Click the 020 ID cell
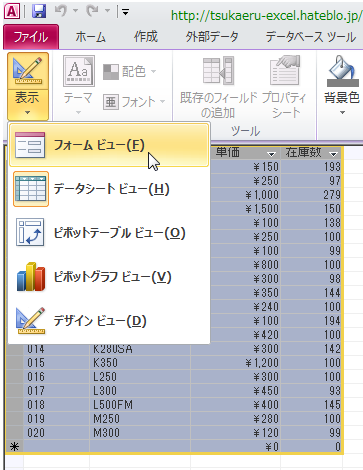 [57, 433]
